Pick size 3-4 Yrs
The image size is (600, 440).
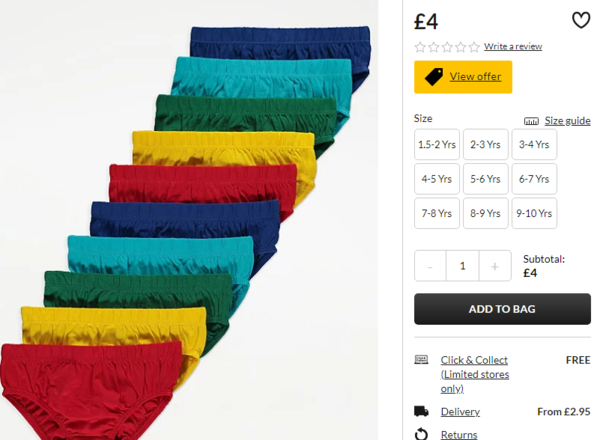coord(535,145)
